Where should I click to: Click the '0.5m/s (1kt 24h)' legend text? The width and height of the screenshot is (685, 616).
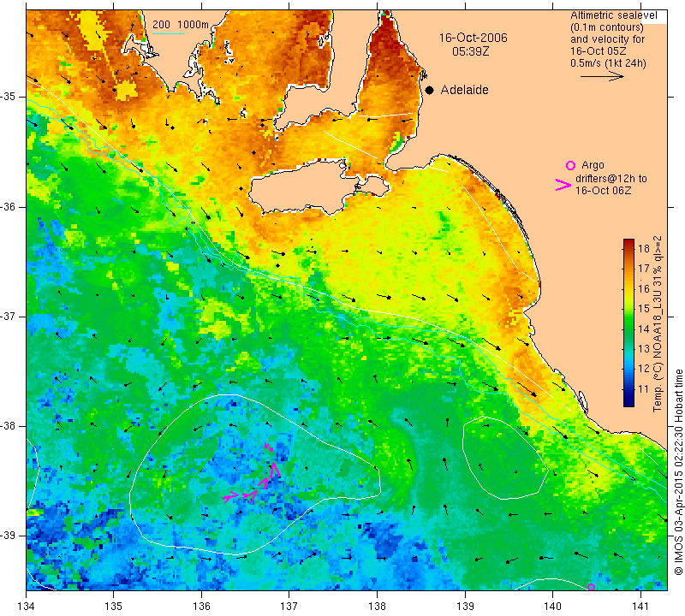(x=608, y=63)
